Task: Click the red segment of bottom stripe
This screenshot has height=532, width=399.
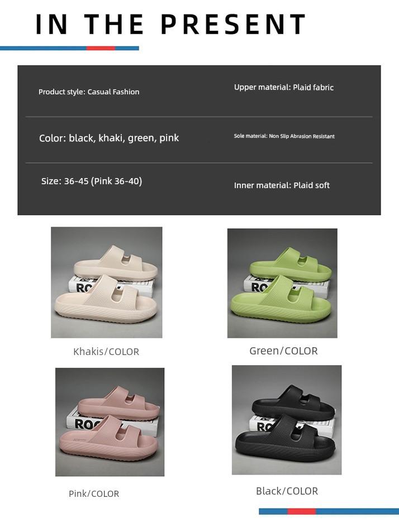Action: coord(302,511)
